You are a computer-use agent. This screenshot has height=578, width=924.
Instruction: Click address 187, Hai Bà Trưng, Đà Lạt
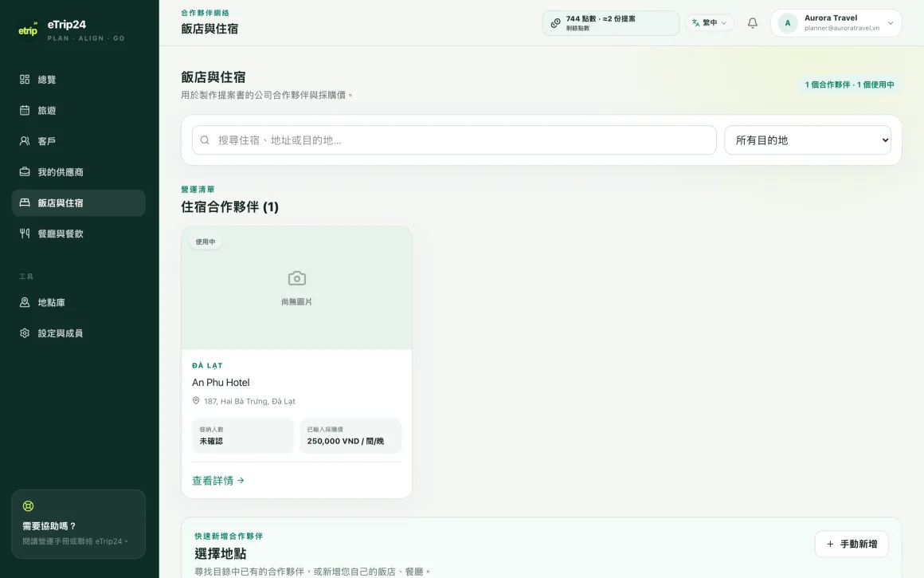pos(249,401)
